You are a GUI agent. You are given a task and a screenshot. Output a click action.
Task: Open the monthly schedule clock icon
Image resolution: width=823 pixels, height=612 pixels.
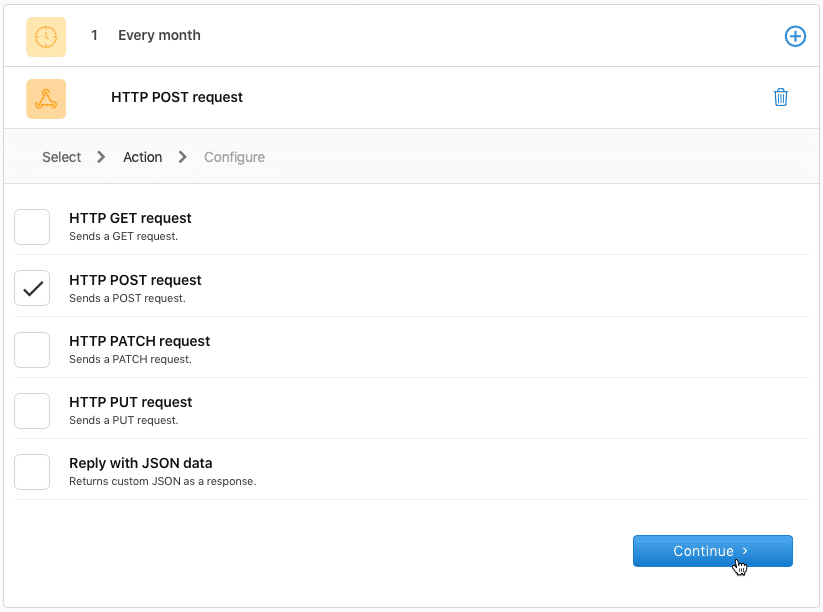pyautogui.click(x=46, y=36)
